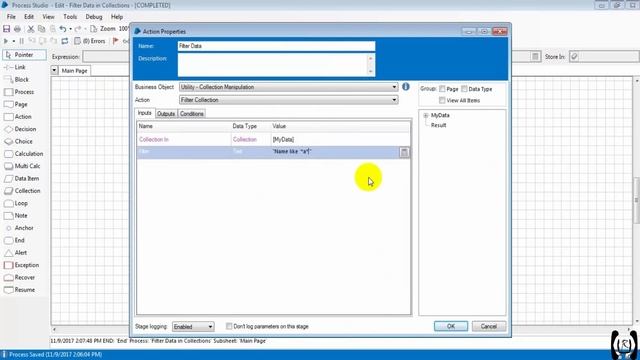
Task: Toggle the Group by Data Type checkbox
Action: (x=464, y=89)
